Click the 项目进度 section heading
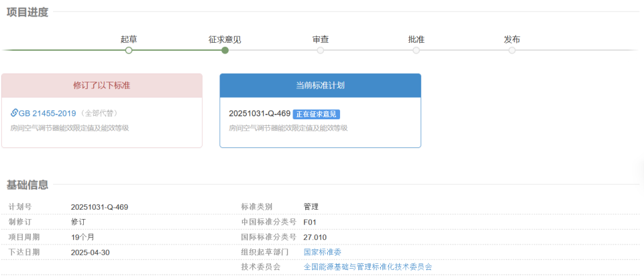 [27, 12]
